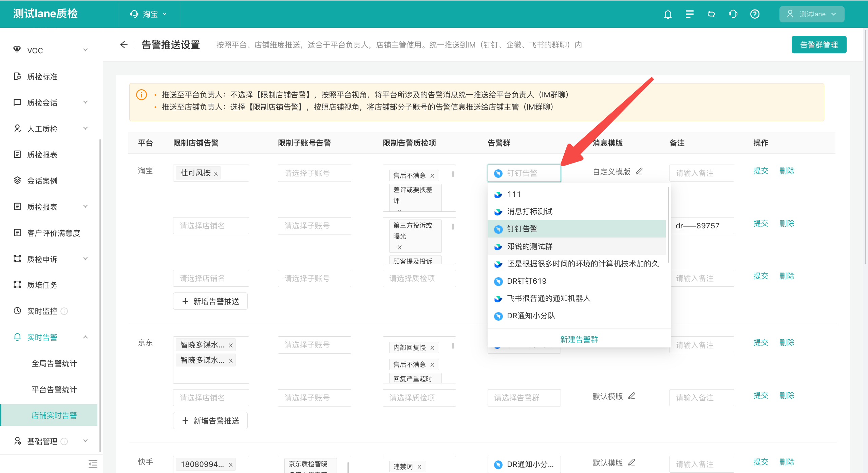Viewport: 868px width, 473px height.
Task: Click info icon next to 实时监控
Action: click(x=64, y=311)
